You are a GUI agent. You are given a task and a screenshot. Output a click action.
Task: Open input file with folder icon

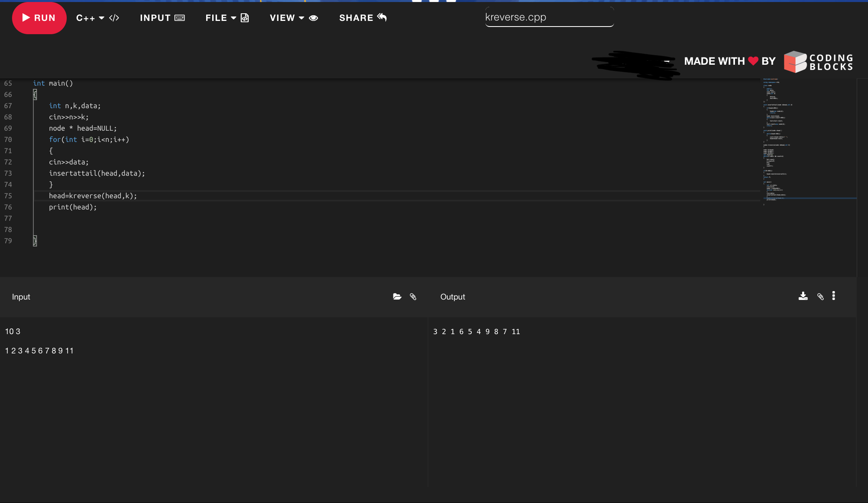click(x=397, y=297)
